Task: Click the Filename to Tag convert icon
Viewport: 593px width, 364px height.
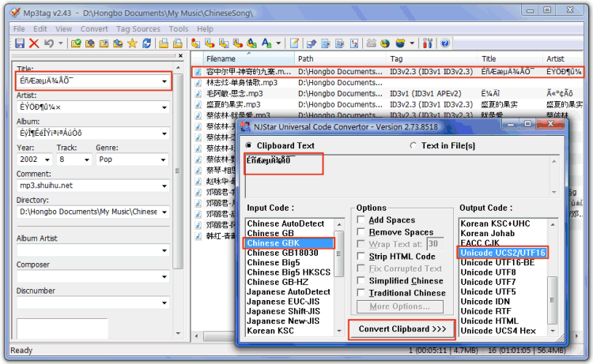Action: click(210, 43)
